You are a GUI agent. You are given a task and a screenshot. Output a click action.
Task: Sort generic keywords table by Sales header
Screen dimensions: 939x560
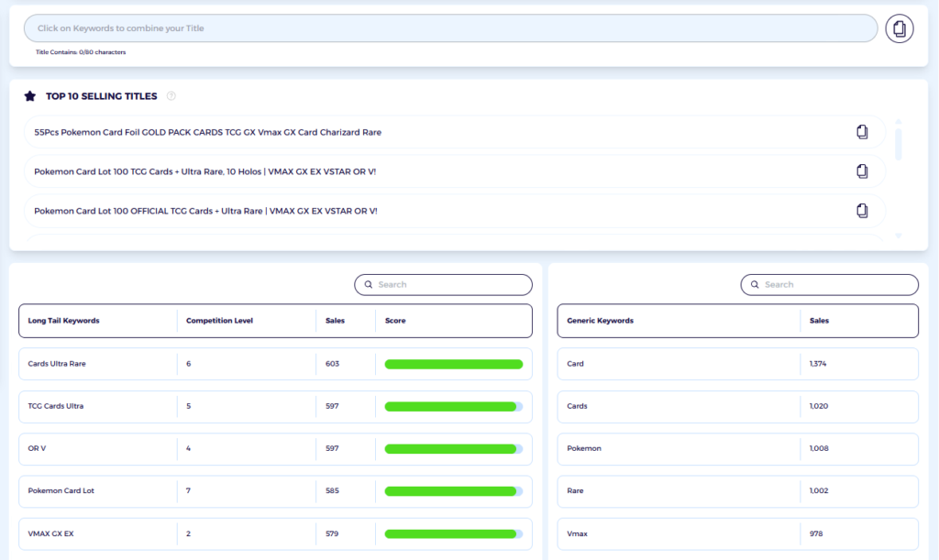click(x=819, y=321)
